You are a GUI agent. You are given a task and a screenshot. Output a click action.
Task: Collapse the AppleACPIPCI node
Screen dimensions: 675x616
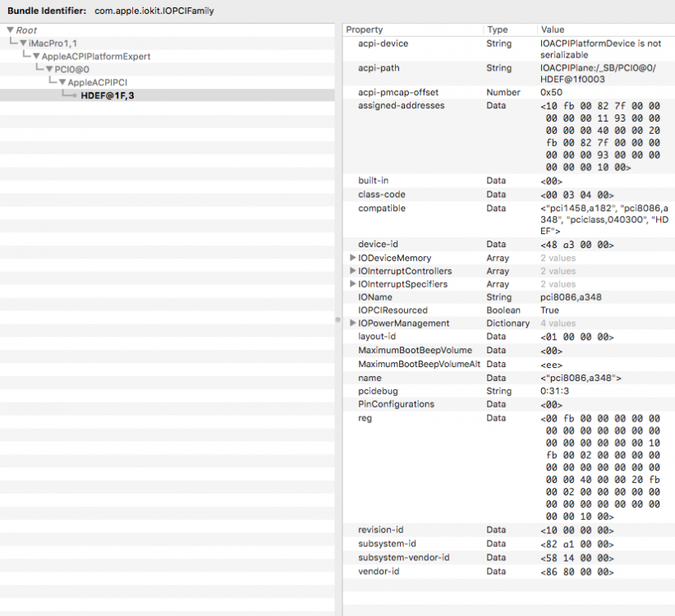click(x=62, y=82)
